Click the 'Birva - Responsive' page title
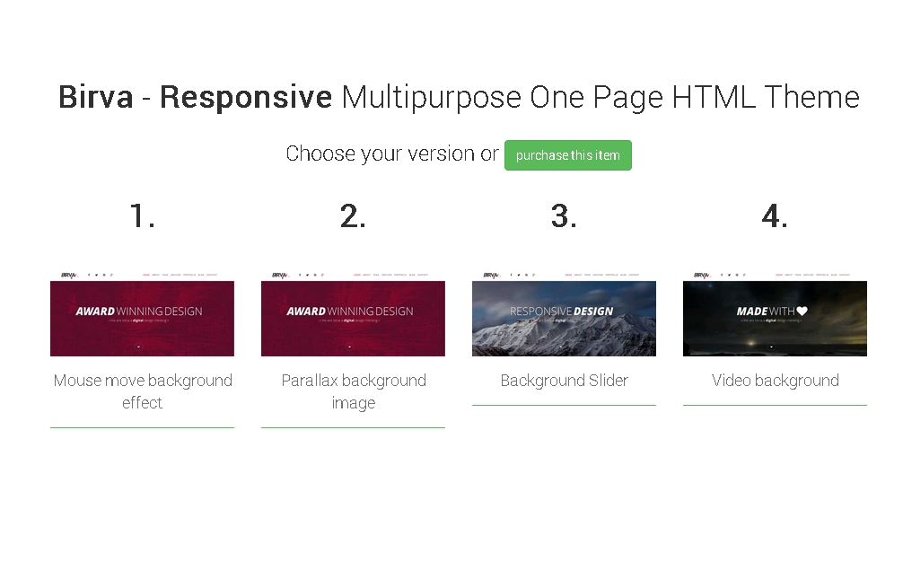Image resolution: width=903 pixels, height=588 pixels. tap(195, 97)
